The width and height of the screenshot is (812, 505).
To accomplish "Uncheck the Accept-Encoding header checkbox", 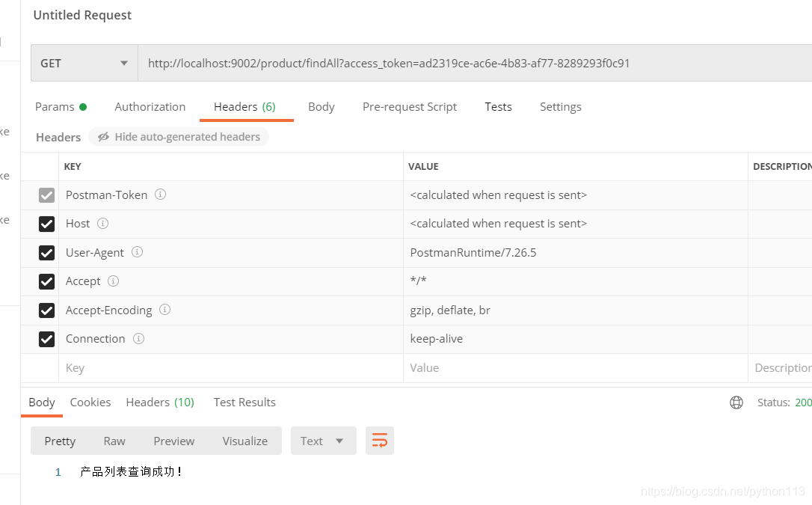I will click(46, 310).
